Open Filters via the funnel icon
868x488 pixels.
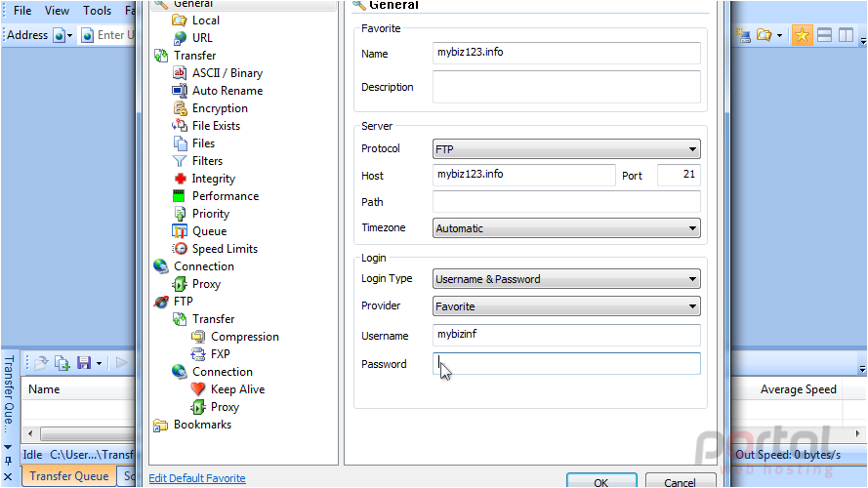pyautogui.click(x=180, y=161)
